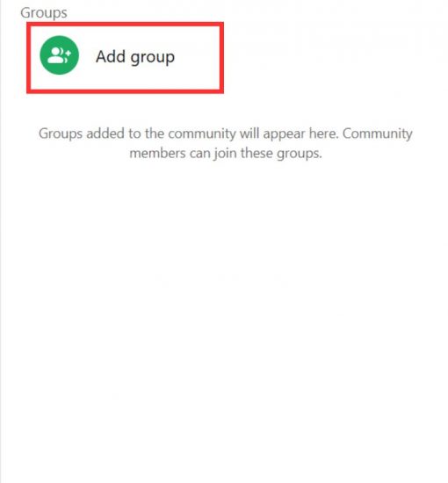Click inside the red highlighted Add group row

click(x=125, y=58)
